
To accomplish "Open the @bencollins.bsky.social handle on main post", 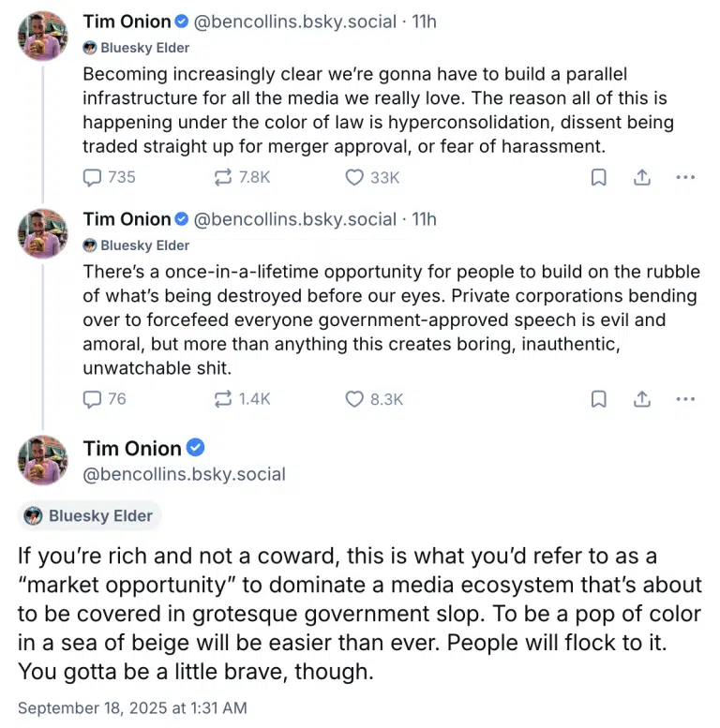I will click(x=184, y=474).
